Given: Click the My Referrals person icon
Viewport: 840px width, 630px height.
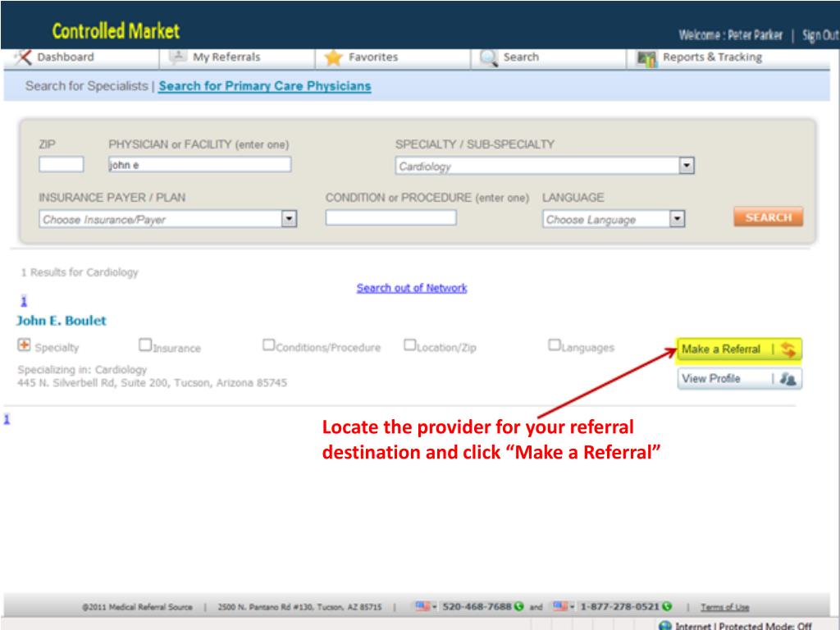Looking at the screenshot, I should coord(178,57).
